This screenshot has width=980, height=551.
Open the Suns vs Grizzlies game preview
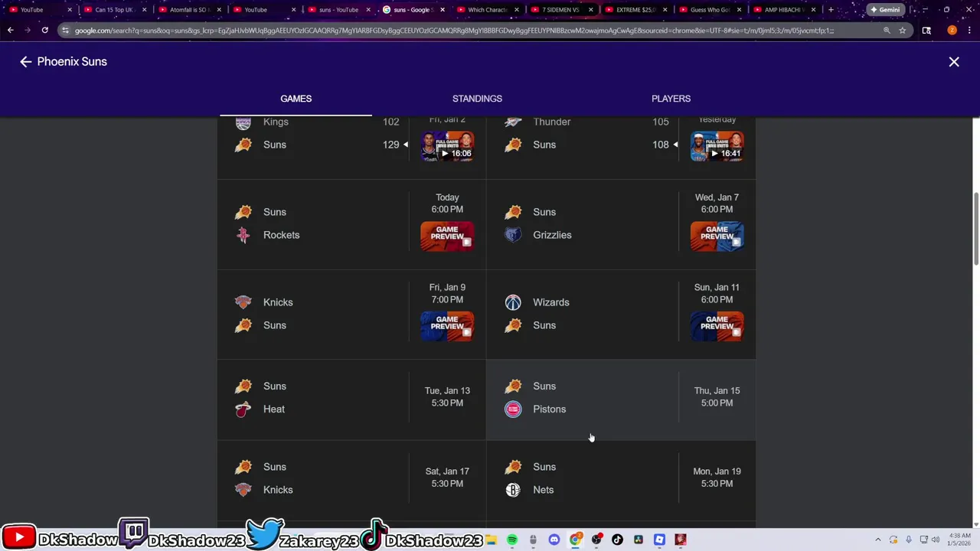pyautogui.click(x=717, y=236)
